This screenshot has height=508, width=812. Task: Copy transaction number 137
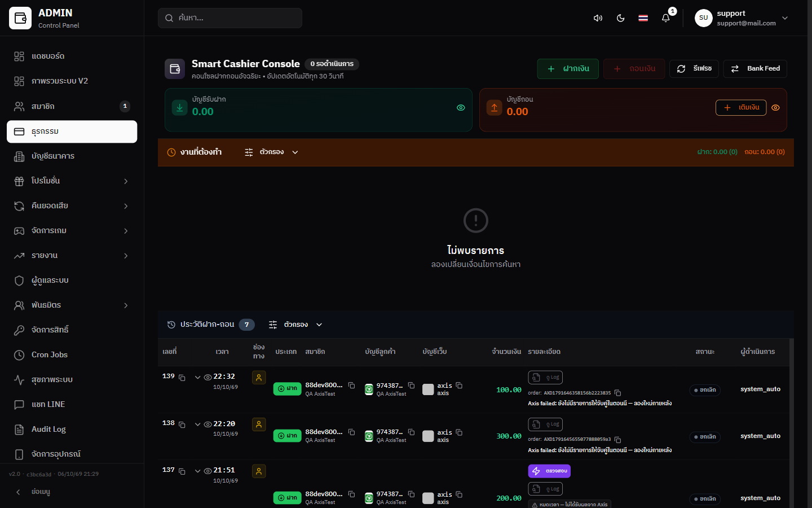pos(182,471)
